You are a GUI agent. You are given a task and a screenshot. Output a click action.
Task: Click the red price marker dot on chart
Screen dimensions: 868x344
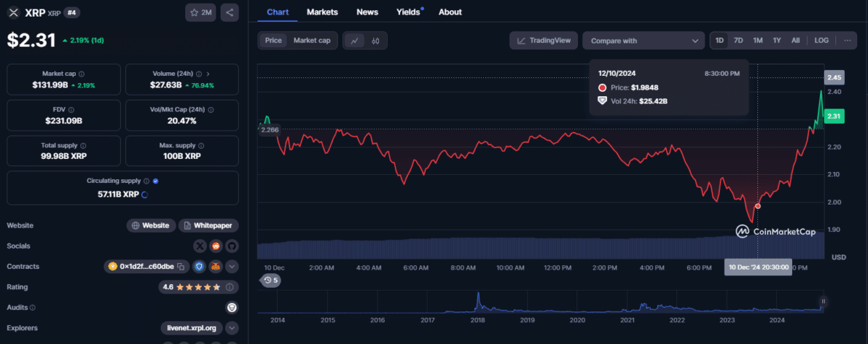757,206
